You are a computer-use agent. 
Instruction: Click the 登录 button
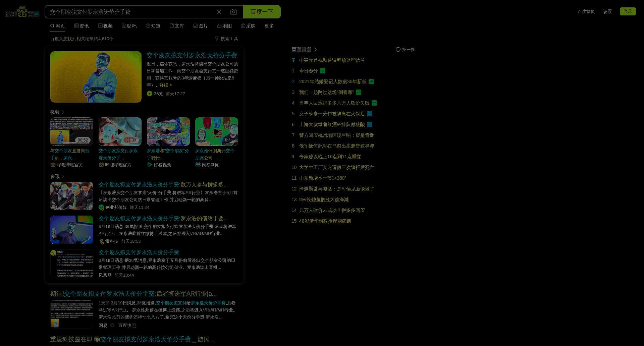coord(628,11)
